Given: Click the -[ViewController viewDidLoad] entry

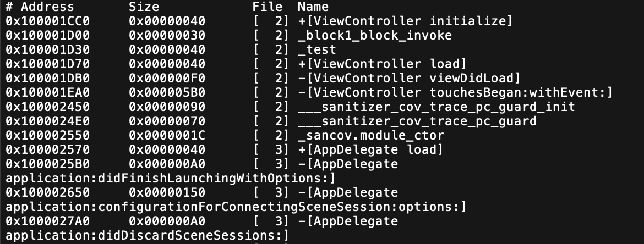Looking at the screenshot, I should tap(409, 79).
